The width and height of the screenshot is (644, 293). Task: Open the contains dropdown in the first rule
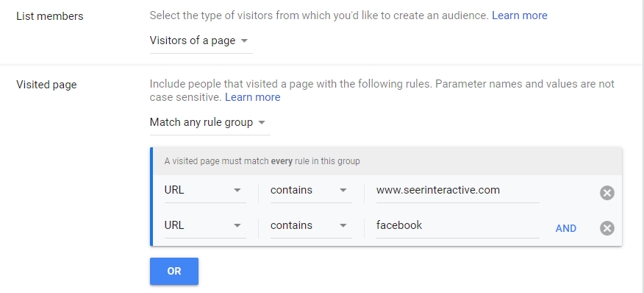311,191
